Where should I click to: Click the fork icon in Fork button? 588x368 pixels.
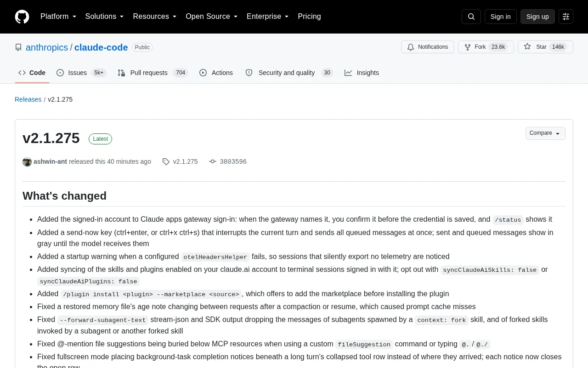click(467, 47)
